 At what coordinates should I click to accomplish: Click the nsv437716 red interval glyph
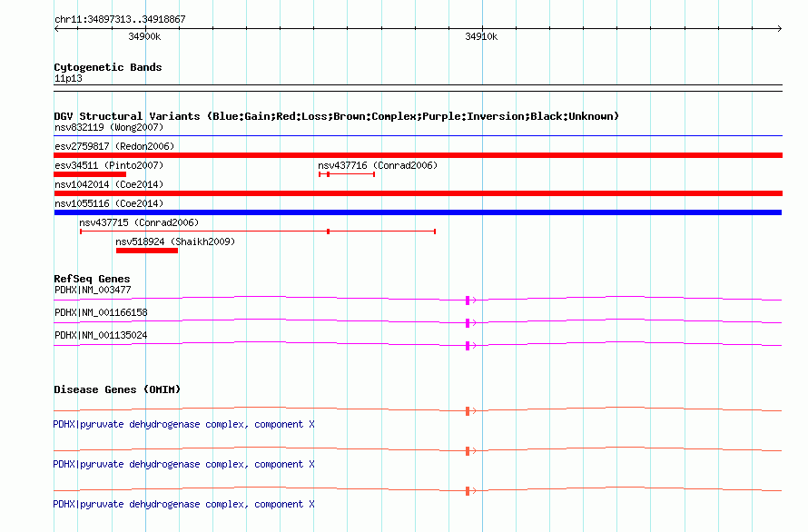346,174
